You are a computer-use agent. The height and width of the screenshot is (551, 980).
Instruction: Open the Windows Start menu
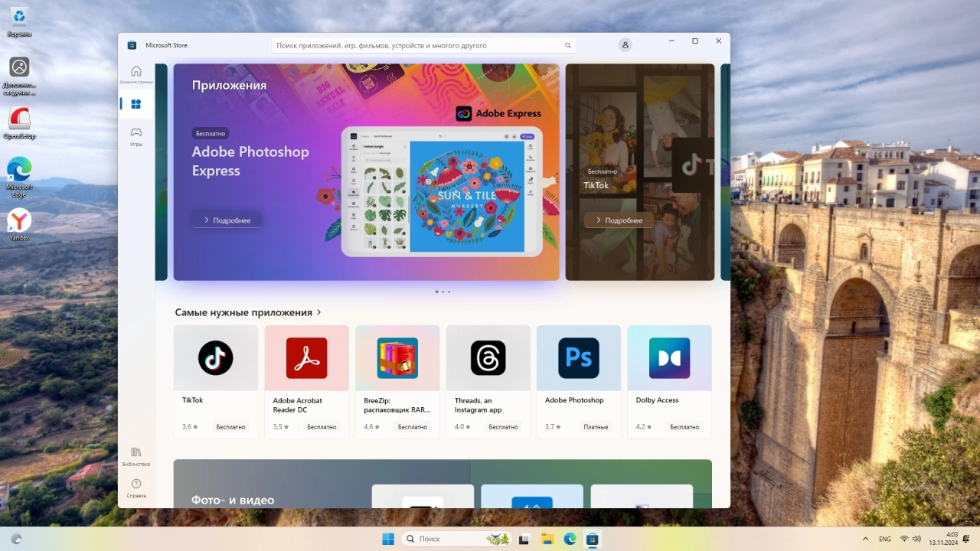[x=388, y=539]
